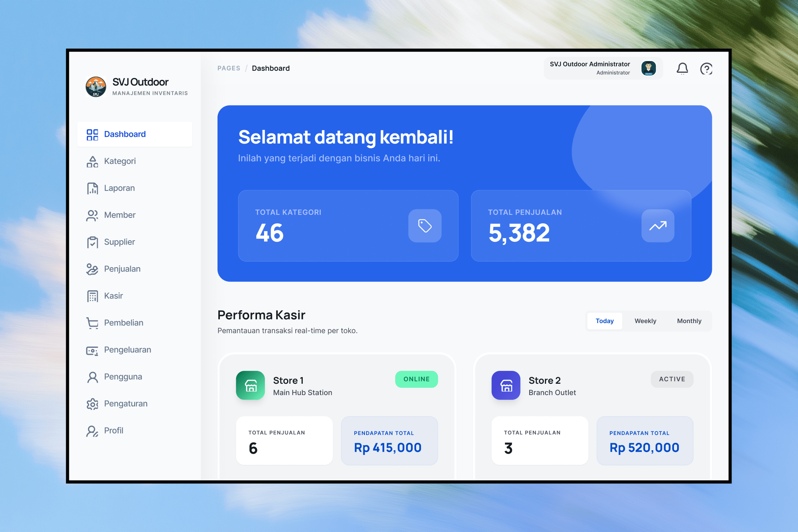Click Store 2 Total Penjualan value 3
Viewport: 798px width, 532px height.
(x=508, y=448)
